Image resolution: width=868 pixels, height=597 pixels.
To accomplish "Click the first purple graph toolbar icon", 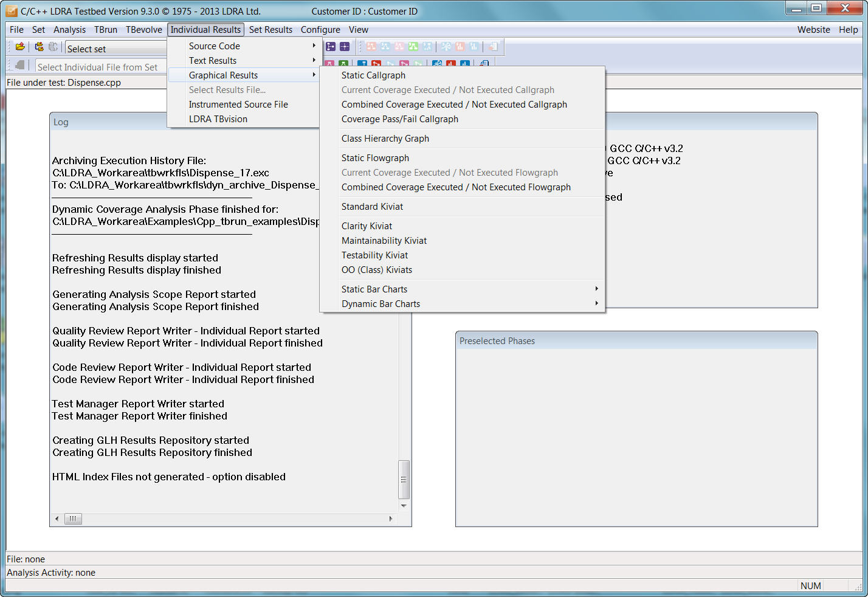I will coord(331,47).
